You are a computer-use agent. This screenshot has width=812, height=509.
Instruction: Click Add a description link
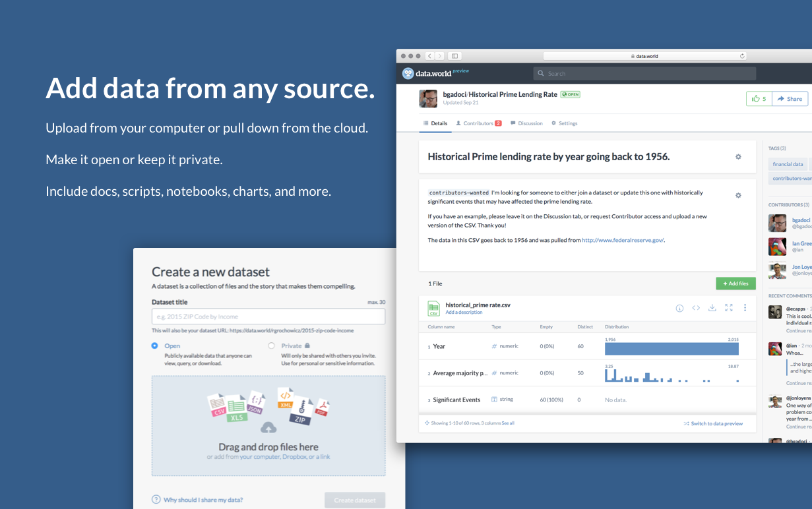point(464,313)
